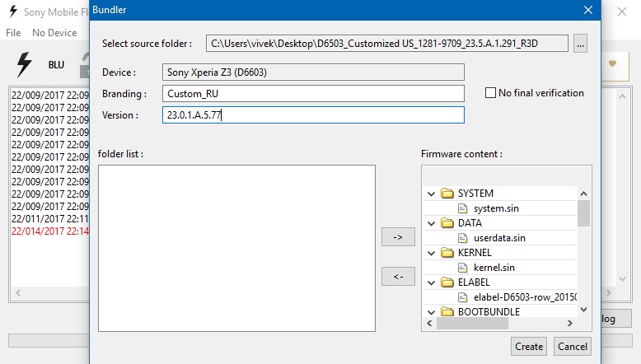This screenshot has width=641, height=364.
Task: Select the SYSTEM folder icon
Action: coord(447,194)
